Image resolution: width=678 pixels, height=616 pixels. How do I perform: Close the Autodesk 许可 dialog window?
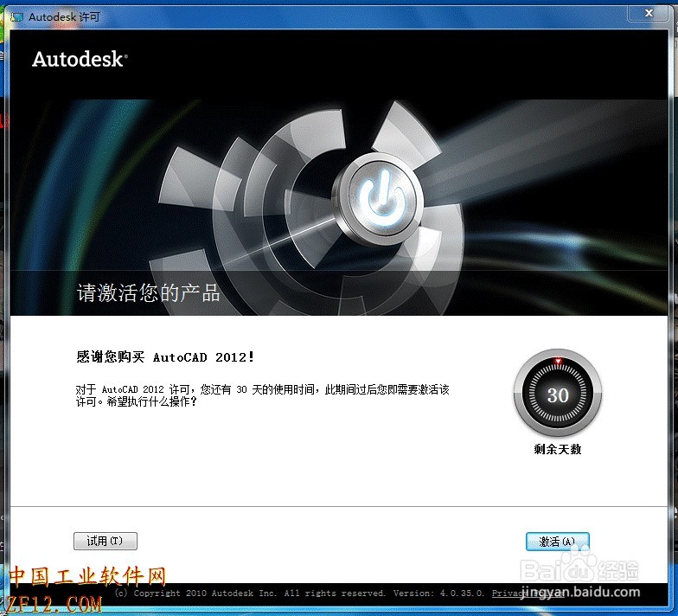(649, 13)
